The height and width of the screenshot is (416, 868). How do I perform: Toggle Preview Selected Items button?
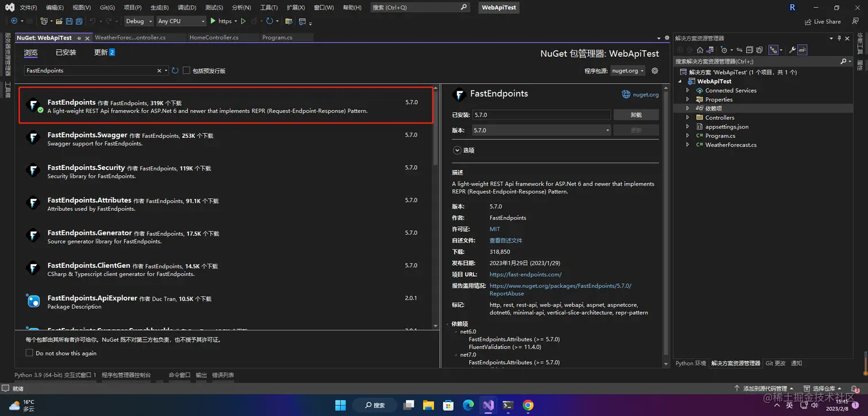[803, 50]
